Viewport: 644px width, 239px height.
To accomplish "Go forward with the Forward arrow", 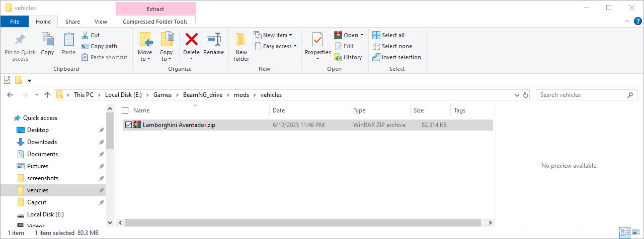I will [x=24, y=95].
